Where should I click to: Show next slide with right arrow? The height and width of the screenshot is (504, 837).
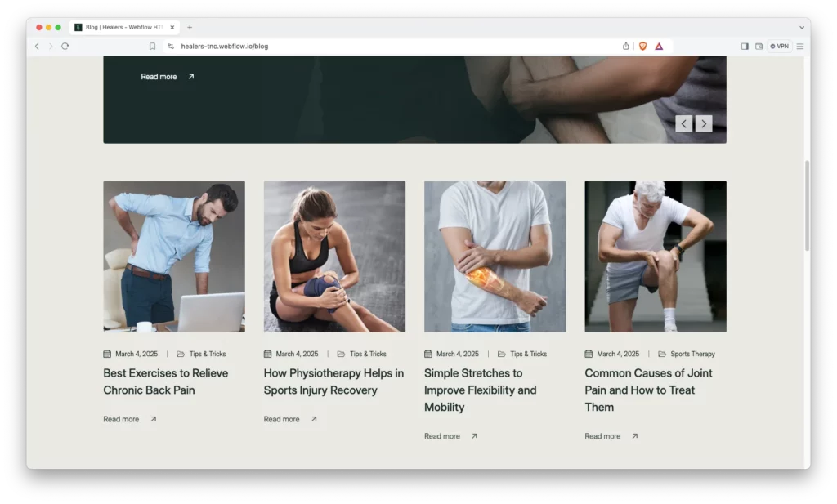[x=704, y=123]
